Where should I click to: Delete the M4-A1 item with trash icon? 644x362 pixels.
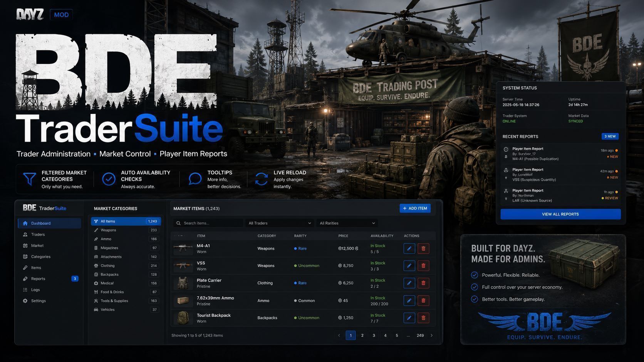(423, 249)
